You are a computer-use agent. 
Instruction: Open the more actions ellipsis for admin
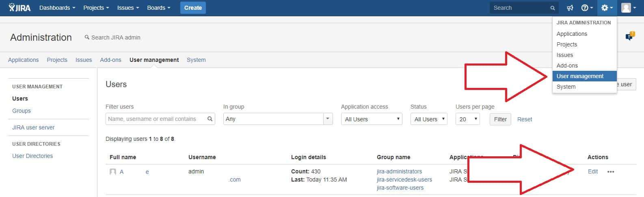611,172
